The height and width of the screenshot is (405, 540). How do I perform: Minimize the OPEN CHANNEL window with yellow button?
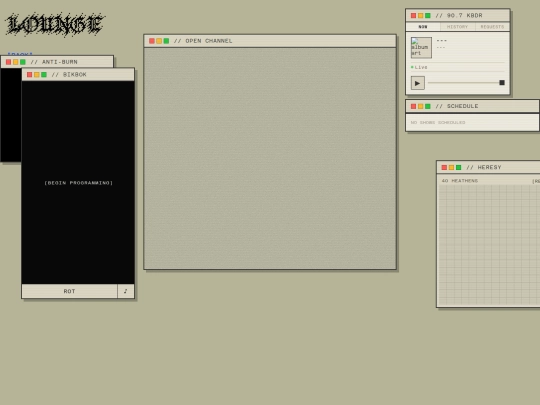[159, 41]
